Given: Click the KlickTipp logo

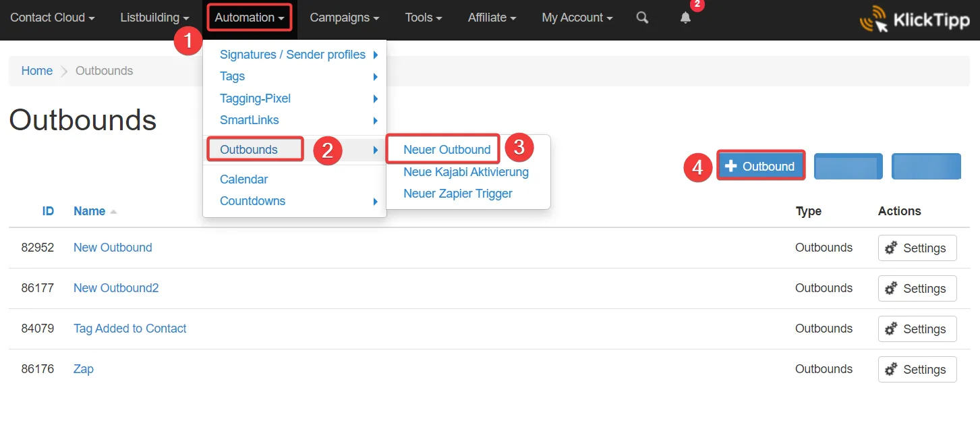Looking at the screenshot, I should pyautogui.click(x=915, y=20).
